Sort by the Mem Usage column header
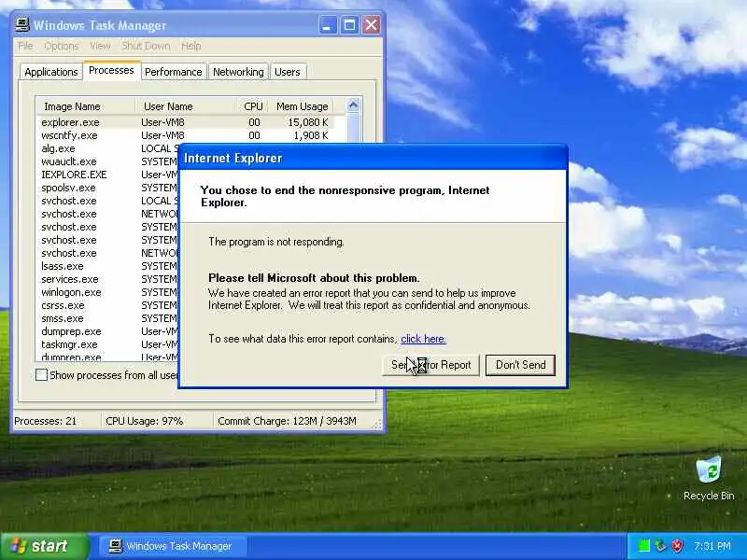 coord(300,106)
